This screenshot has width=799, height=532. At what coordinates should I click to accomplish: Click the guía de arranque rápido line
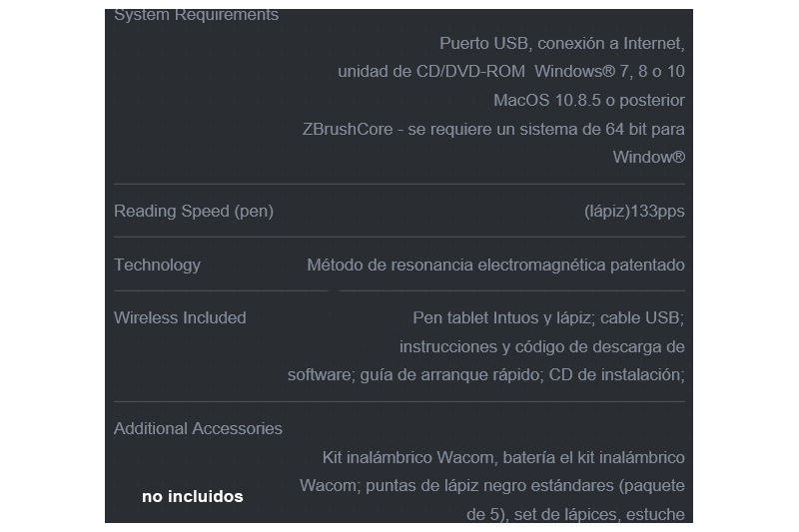[486, 374]
